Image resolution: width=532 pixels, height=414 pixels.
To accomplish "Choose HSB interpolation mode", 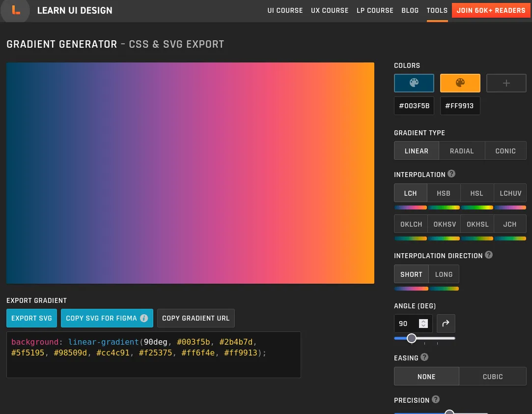I will click(x=444, y=193).
